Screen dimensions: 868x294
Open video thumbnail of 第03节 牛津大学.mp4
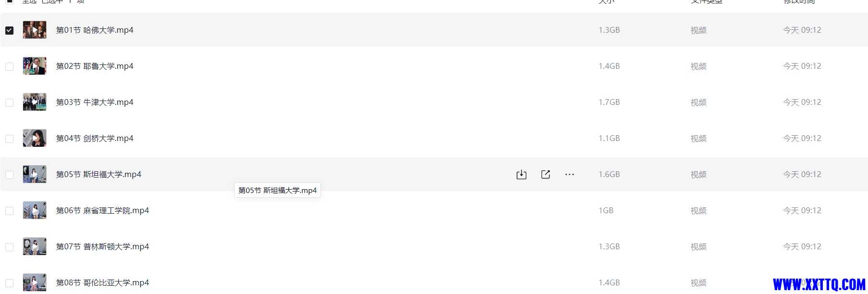[x=35, y=102]
